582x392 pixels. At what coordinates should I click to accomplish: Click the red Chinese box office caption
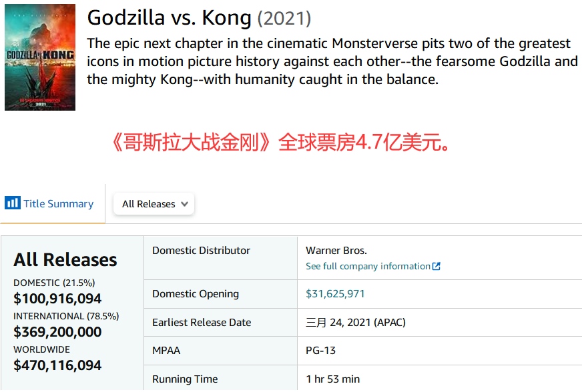[x=280, y=142]
